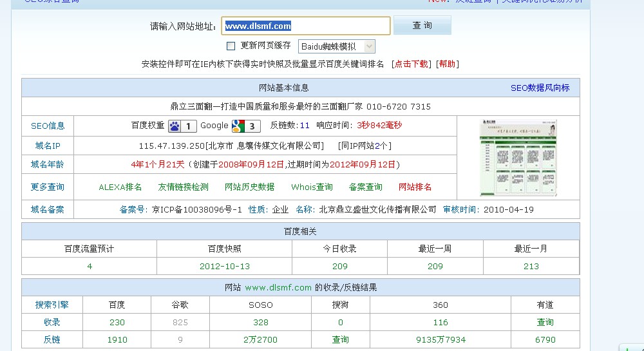Open the Baidu蜘蛛模拟 dropdown

coord(336,46)
